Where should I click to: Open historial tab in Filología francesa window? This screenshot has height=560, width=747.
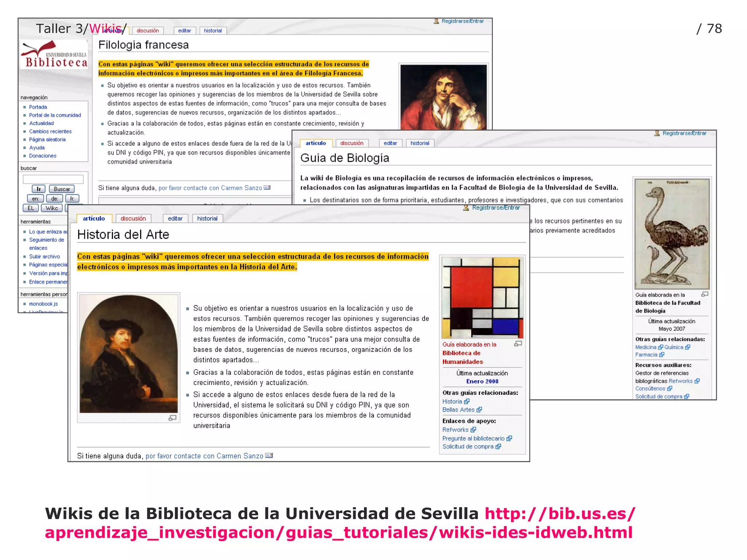(x=213, y=31)
